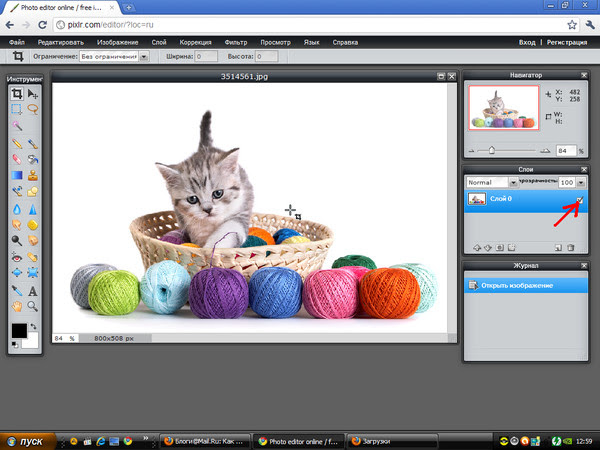Swap foreground and background colors
Image resolution: width=600 pixels, height=450 pixels.
(34, 326)
